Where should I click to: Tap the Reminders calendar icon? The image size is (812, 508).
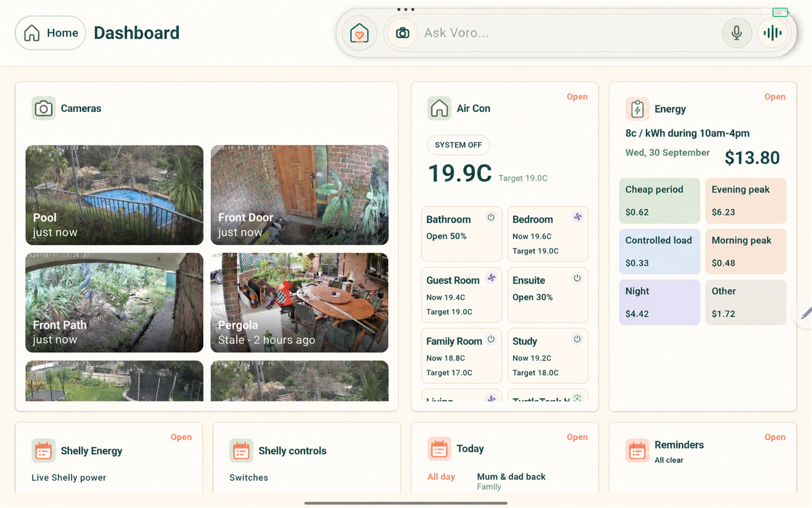(637, 451)
